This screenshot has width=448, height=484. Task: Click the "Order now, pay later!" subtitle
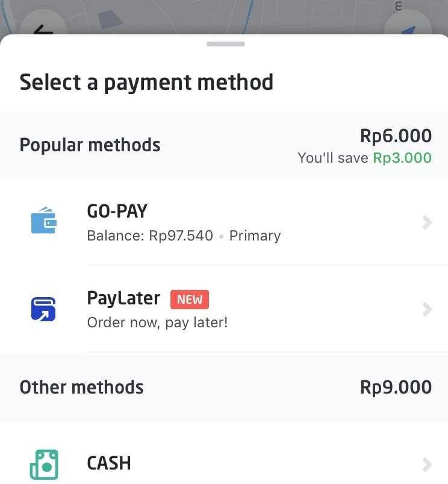[158, 323]
